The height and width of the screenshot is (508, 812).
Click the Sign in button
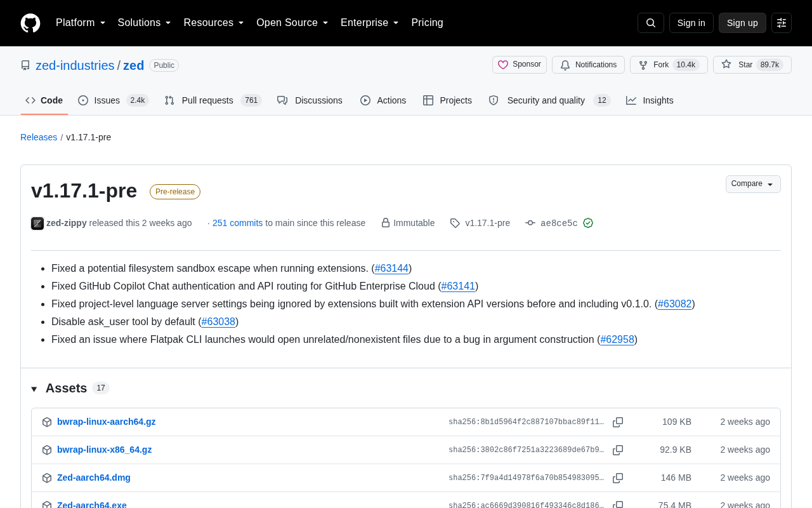click(691, 23)
